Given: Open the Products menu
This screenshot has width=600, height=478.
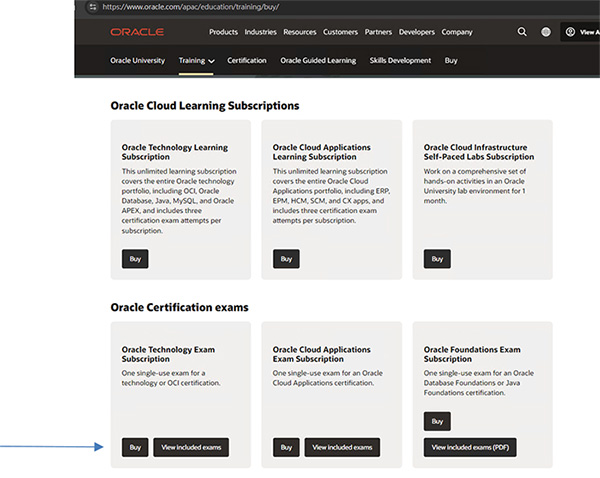Looking at the screenshot, I should pyautogui.click(x=223, y=32).
